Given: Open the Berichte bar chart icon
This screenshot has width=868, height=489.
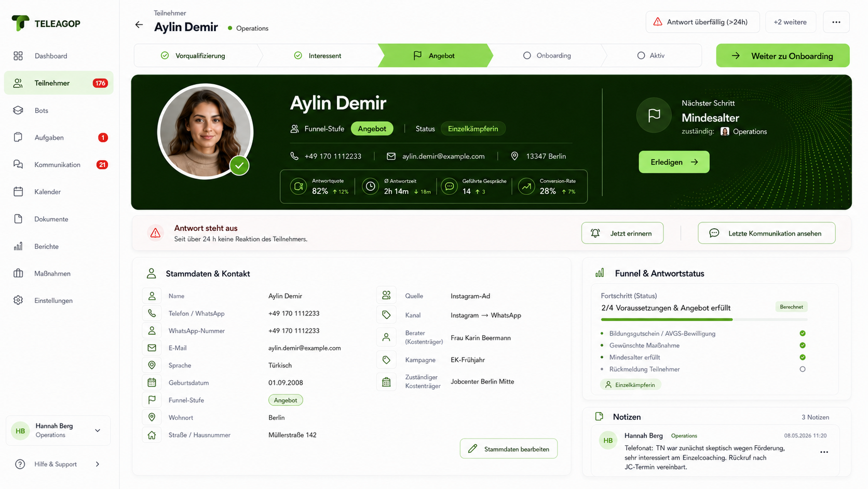Looking at the screenshot, I should [18, 246].
